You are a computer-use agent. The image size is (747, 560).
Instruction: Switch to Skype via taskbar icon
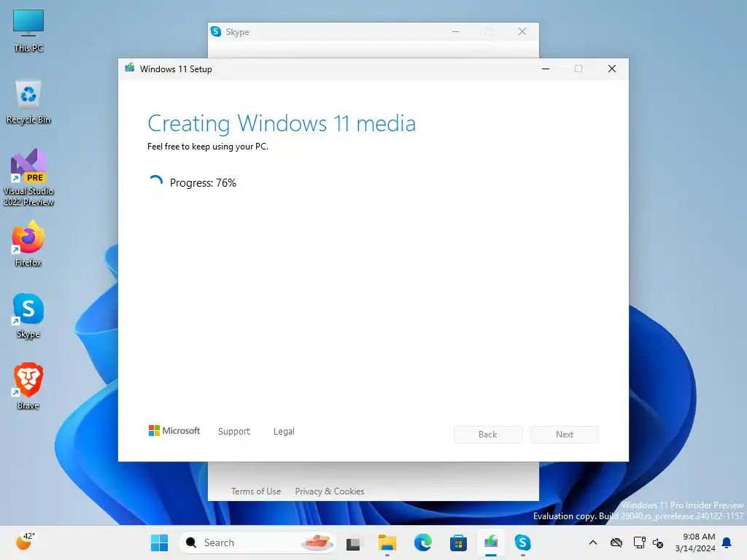pos(522,542)
